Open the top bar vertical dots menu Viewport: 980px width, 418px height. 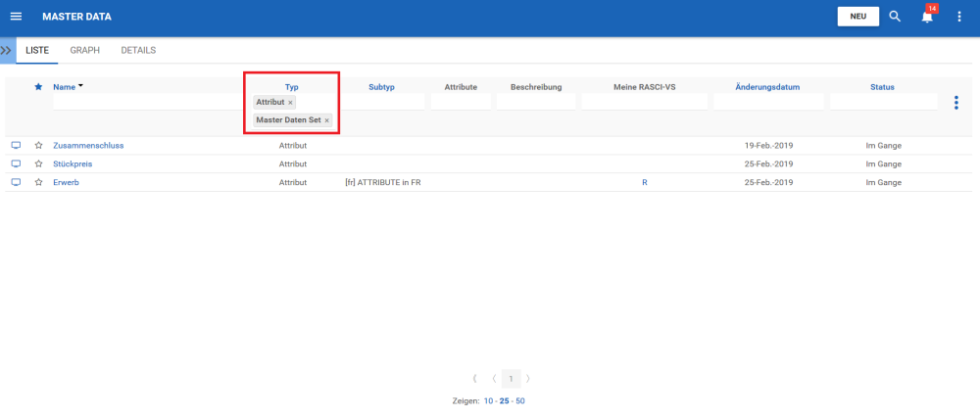coord(959,17)
